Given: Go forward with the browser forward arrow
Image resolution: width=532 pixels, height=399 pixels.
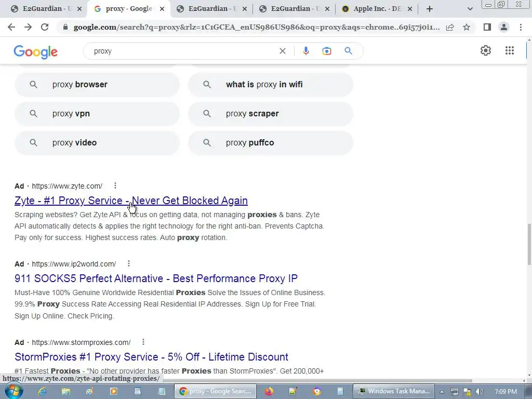Looking at the screenshot, I should tap(28, 27).
